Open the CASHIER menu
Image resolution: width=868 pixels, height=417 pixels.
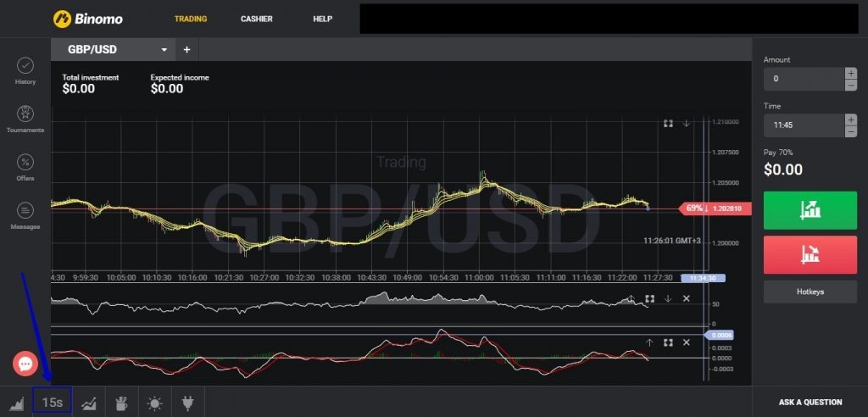(256, 19)
